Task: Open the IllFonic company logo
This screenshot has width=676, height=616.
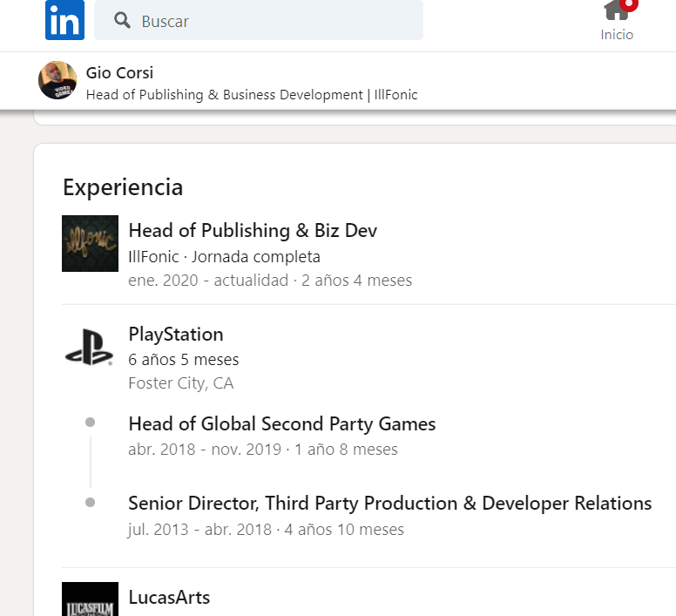Action: [90, 244]
